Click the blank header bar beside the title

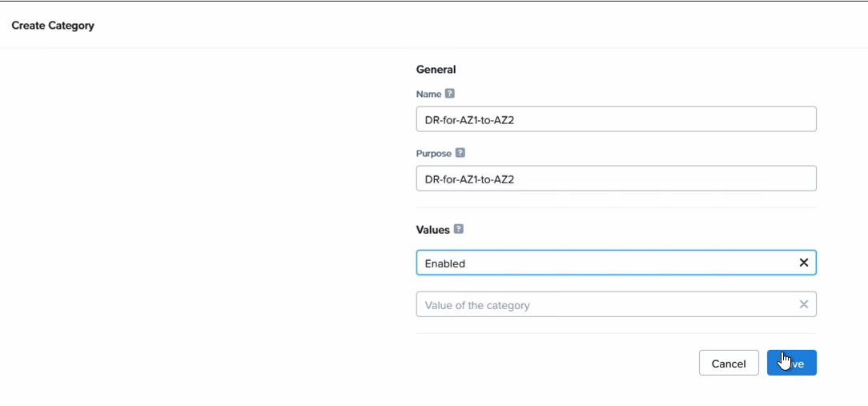(476, 26)
